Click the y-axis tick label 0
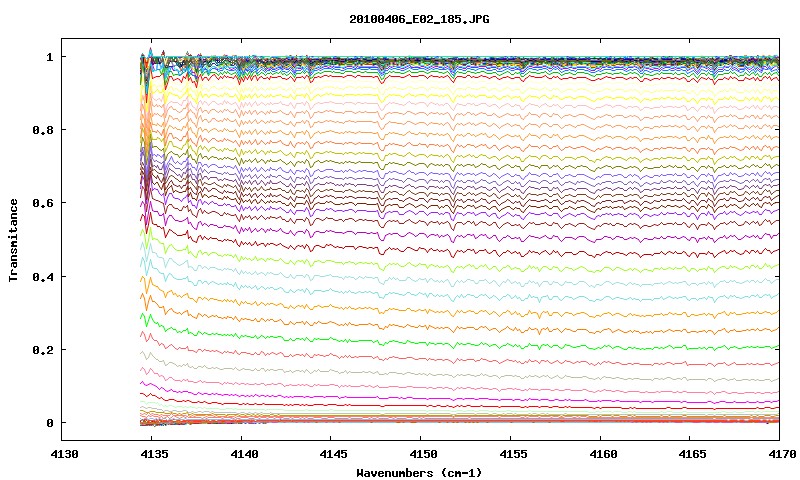Screen dimensions: 800x480 point(49,423)
